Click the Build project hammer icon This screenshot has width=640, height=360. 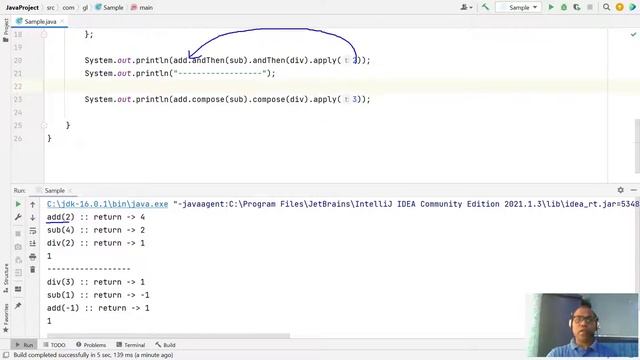coord(485,7)
